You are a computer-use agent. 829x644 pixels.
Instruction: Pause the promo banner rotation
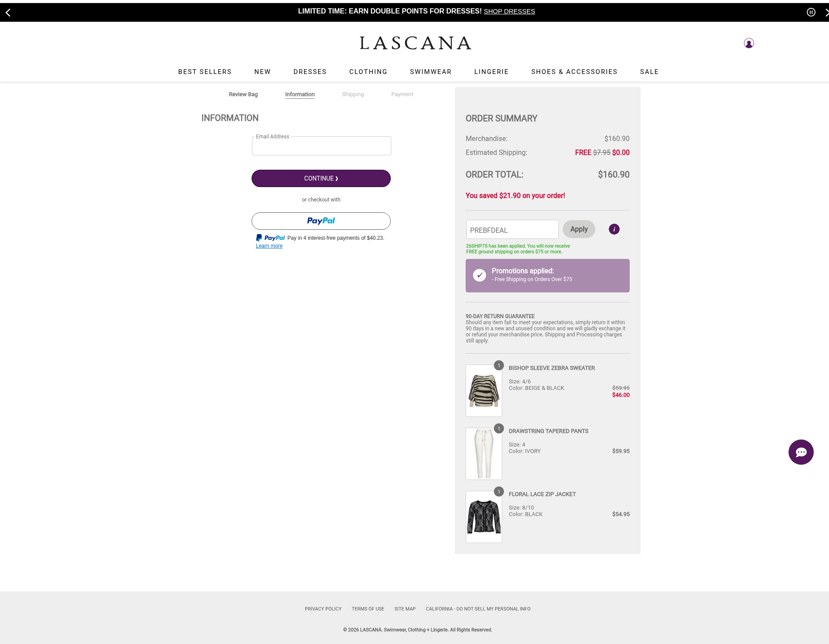click(x=811, y=12)
